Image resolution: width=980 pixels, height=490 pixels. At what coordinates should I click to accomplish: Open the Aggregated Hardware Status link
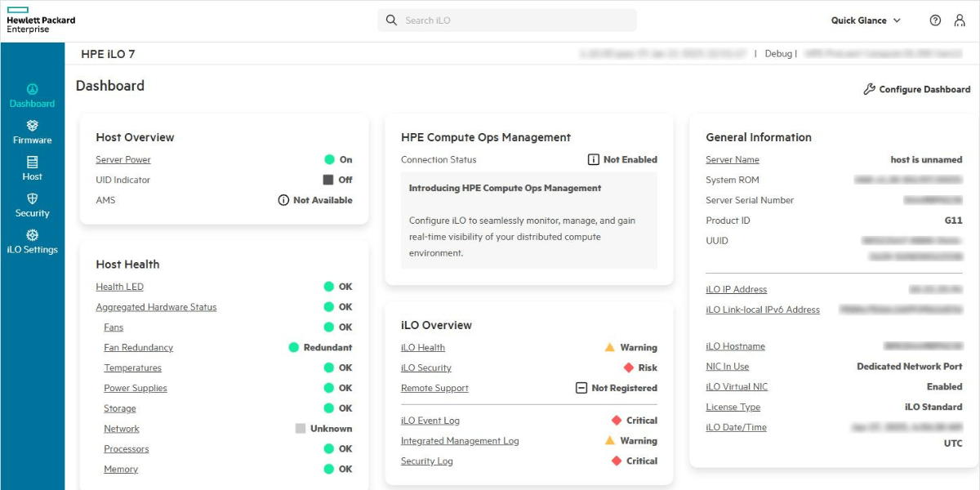pos(156,307)
